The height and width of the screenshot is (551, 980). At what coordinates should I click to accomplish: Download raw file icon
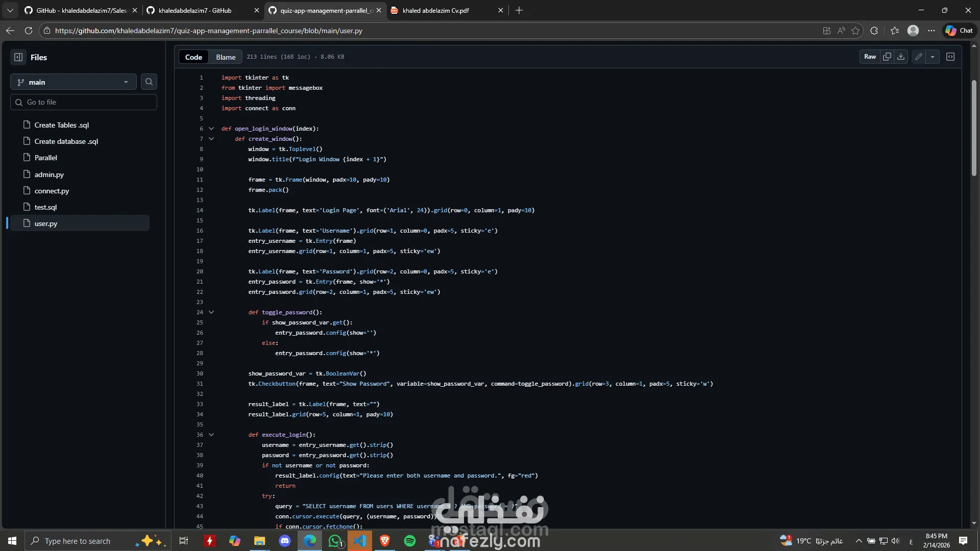click(901, 57)
